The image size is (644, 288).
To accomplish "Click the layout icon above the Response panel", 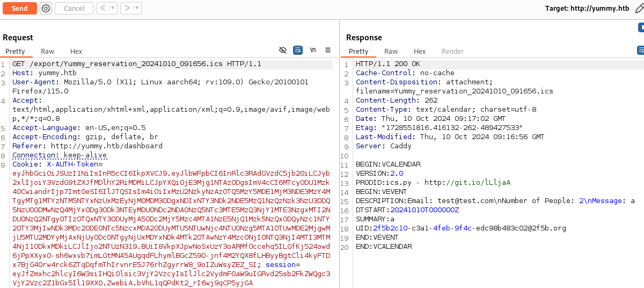I will click(641, 27).
